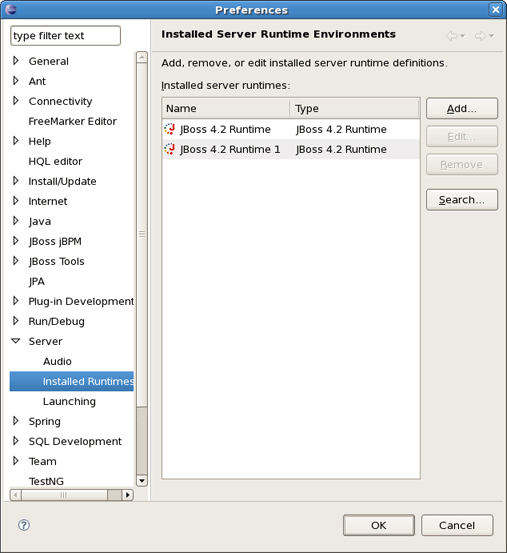The width and height of the screenshot is (507, 553).
Task: Click the Search... button
Action: coord(462,200)
